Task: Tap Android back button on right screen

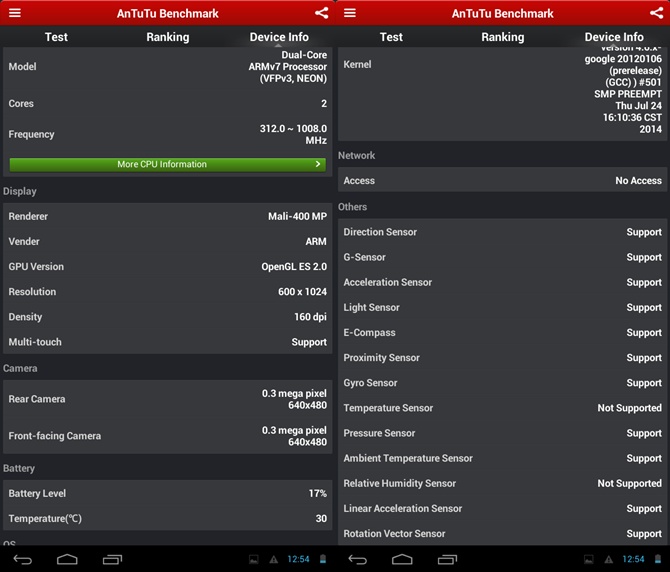Action: point(358,559)
